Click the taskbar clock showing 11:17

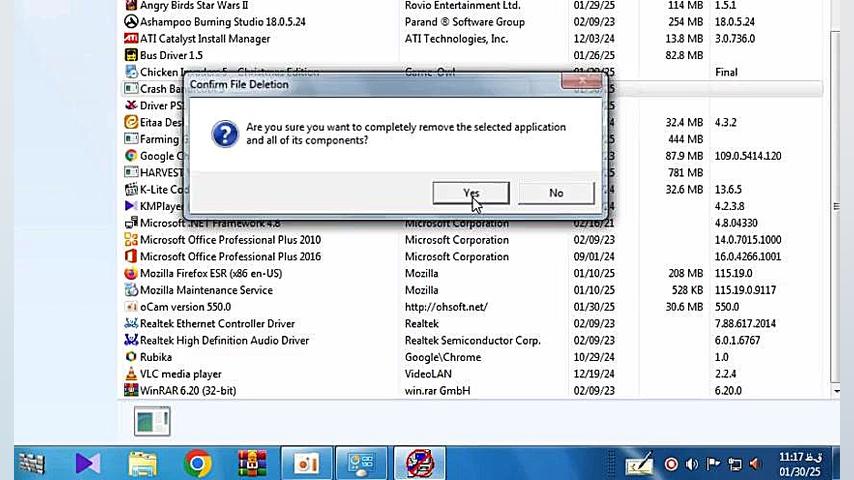pyautogui.click(x=800, y=464)
